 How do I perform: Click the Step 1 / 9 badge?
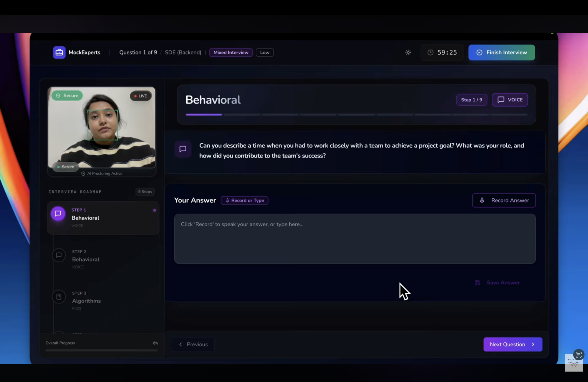coord(471,100)
